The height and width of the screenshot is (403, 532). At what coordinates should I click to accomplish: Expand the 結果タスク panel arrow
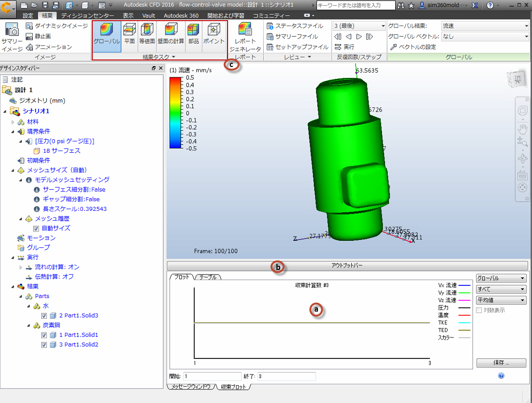tap(173, 57)
